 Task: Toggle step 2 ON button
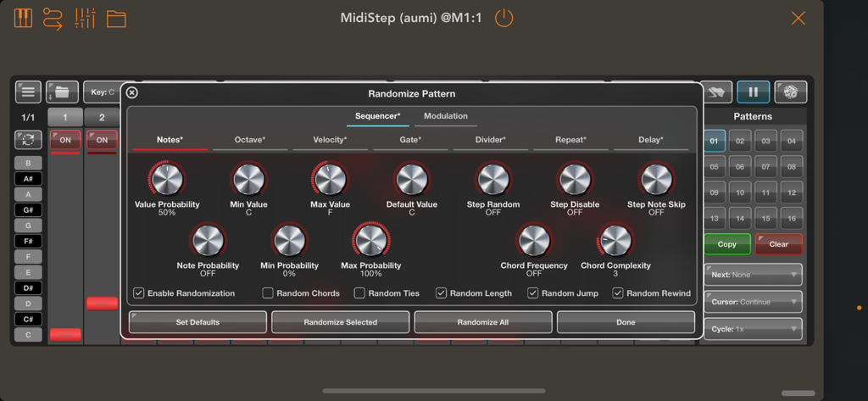tap(102, 140)
